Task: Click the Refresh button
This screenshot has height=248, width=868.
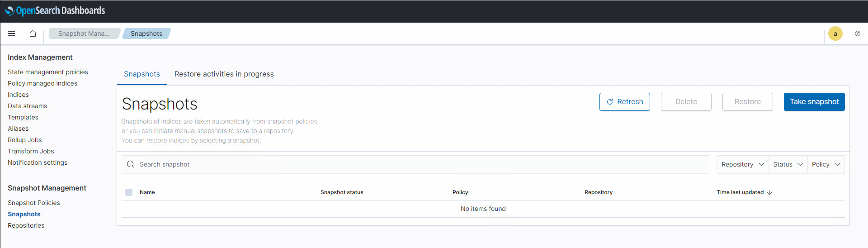Action: tap(625, 102)
